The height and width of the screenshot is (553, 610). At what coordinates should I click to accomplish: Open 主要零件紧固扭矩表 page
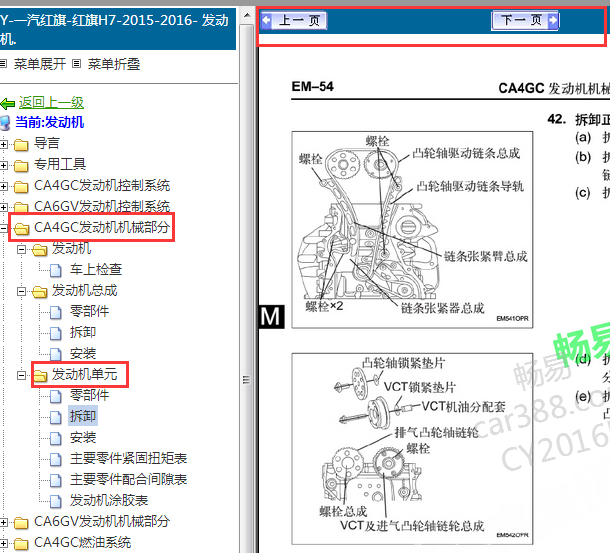[129, 458]
